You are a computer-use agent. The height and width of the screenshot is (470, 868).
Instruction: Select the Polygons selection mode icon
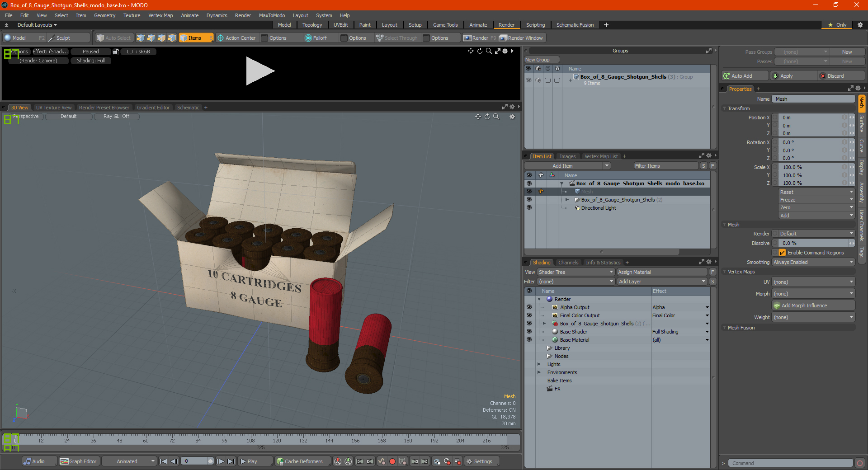161,38
